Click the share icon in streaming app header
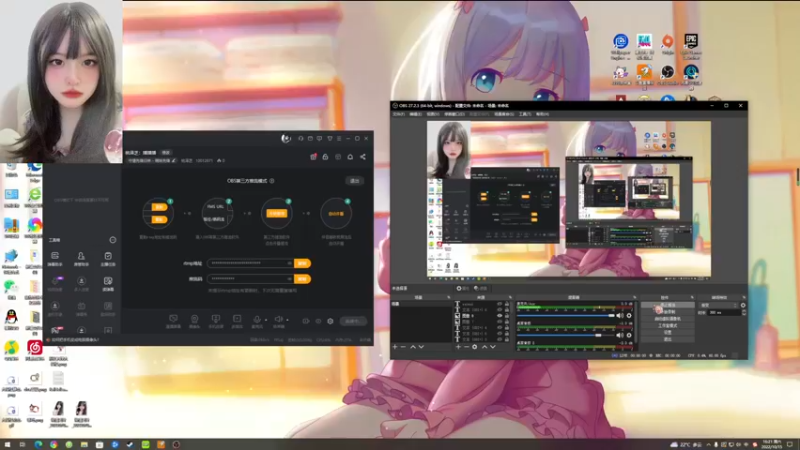The width and height of the screenshot is (800, 450). (363, 157)
